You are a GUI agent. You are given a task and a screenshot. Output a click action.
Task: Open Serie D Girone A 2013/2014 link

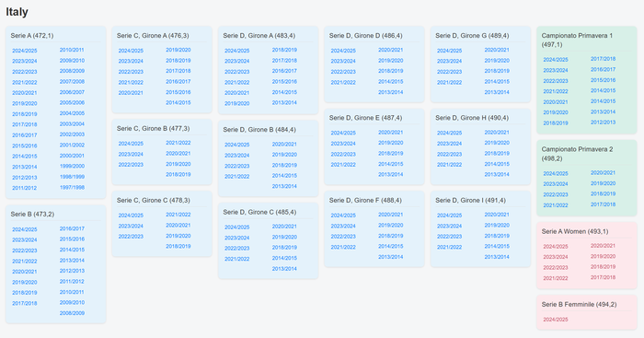click(284, 102)
